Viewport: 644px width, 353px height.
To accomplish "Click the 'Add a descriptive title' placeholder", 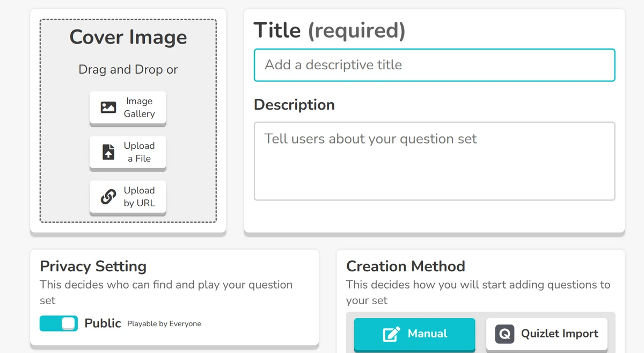I will tap(333, 65).
